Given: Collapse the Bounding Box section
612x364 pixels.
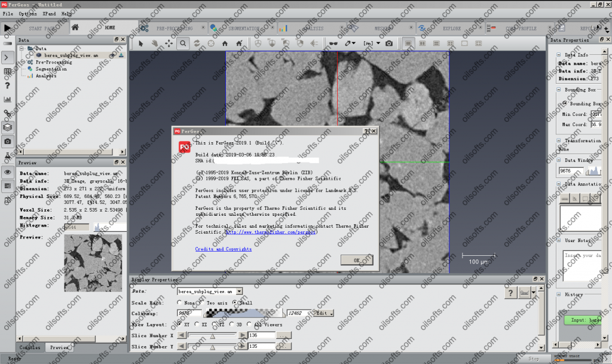Looking at the screenshot, I should click(x=559, y=90).
